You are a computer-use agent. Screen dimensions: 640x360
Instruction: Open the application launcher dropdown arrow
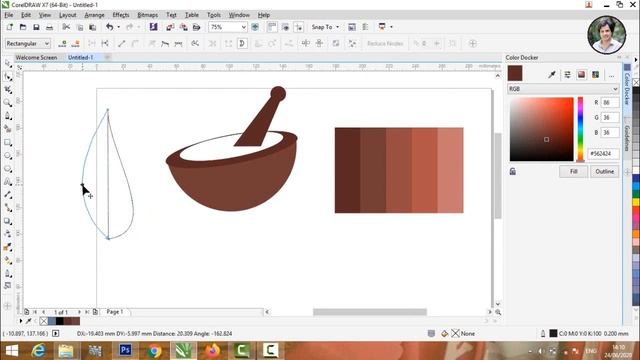tap(391, 27)
